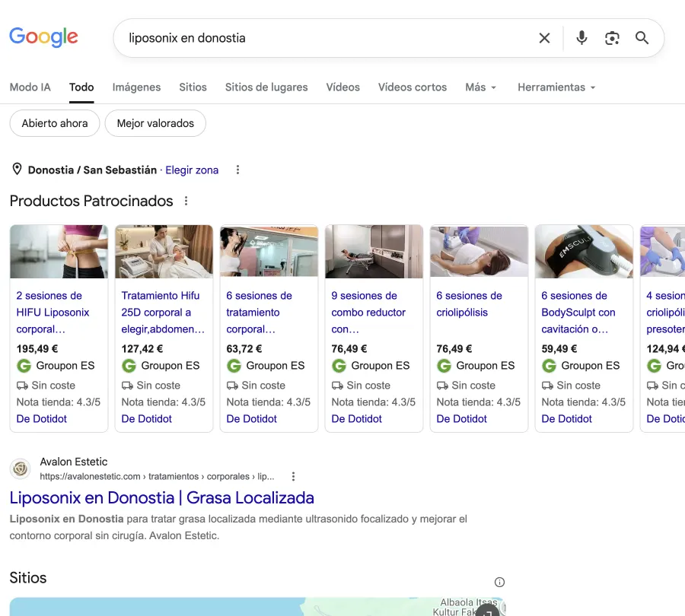Open the 6 sesiones de tratamiento corporal product
This screenshot has height=616, width=685.
click(259, 312)
